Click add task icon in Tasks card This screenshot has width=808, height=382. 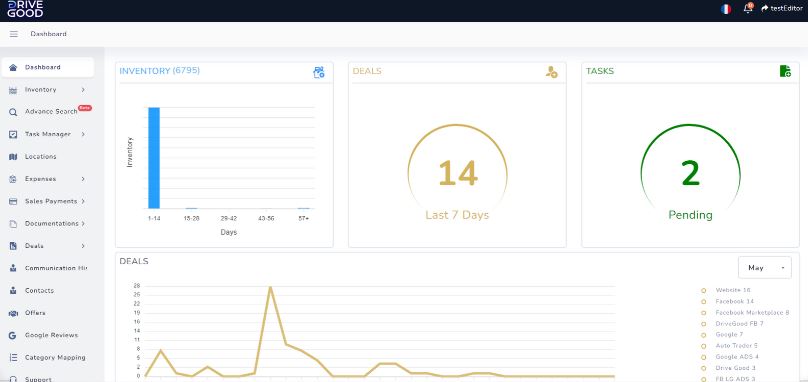tap(785, 72)
